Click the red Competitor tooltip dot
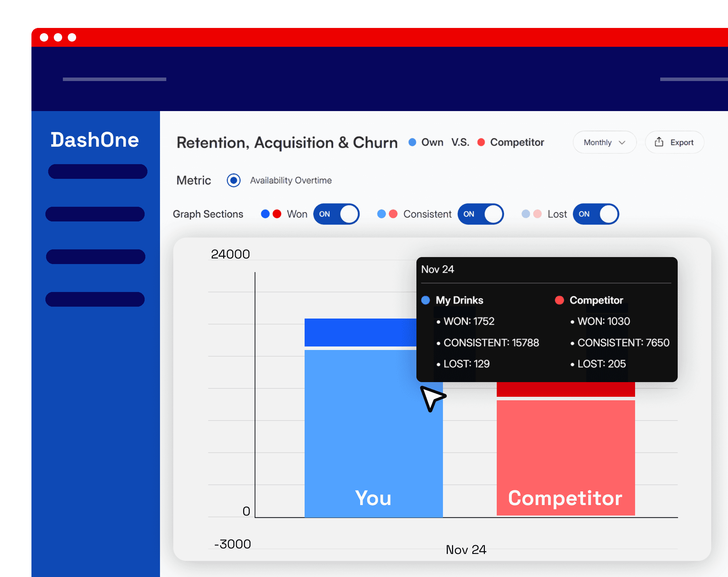This screenshot has width=728, height=577. [559, 300]
